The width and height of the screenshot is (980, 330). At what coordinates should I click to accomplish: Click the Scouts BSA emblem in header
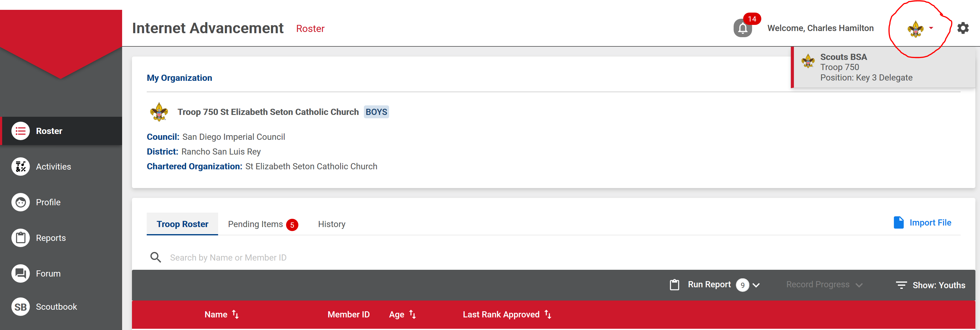click(x=915, y=29)
